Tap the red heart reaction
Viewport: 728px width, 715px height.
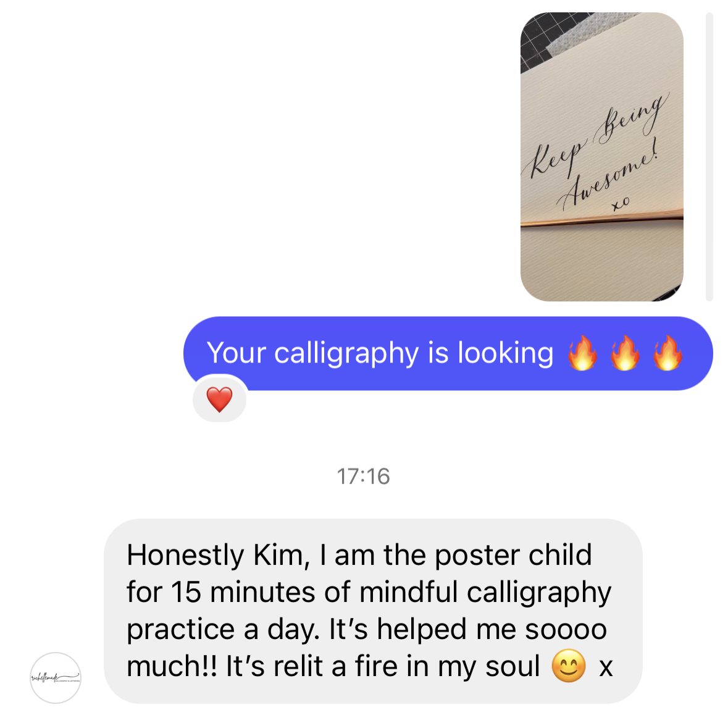(x=220, y=399)
